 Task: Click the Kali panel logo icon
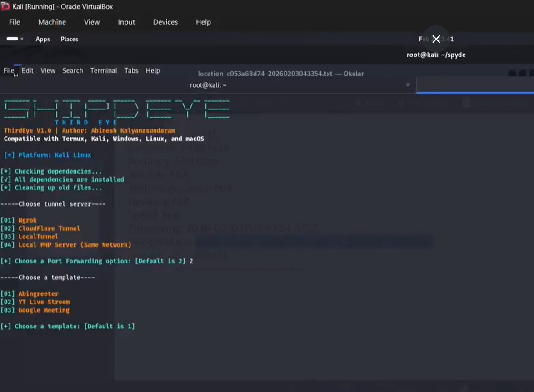(13, 39)
